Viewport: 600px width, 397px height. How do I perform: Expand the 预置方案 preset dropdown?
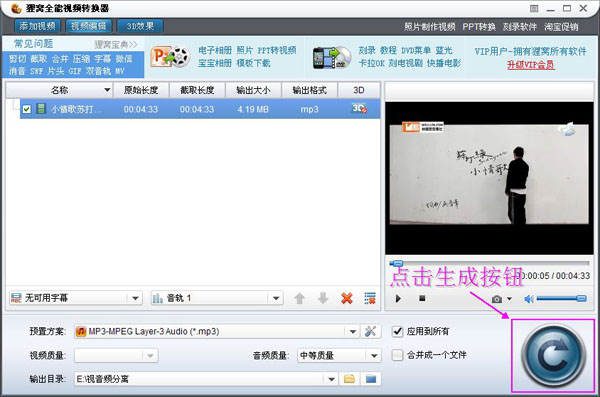pos(353,332)
